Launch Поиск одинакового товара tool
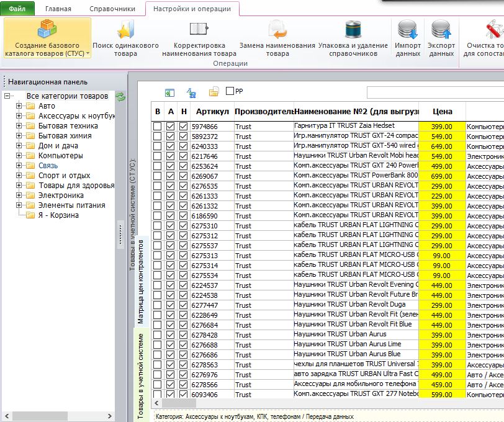Viewport: 504px width, 422px height. point(125,38)
